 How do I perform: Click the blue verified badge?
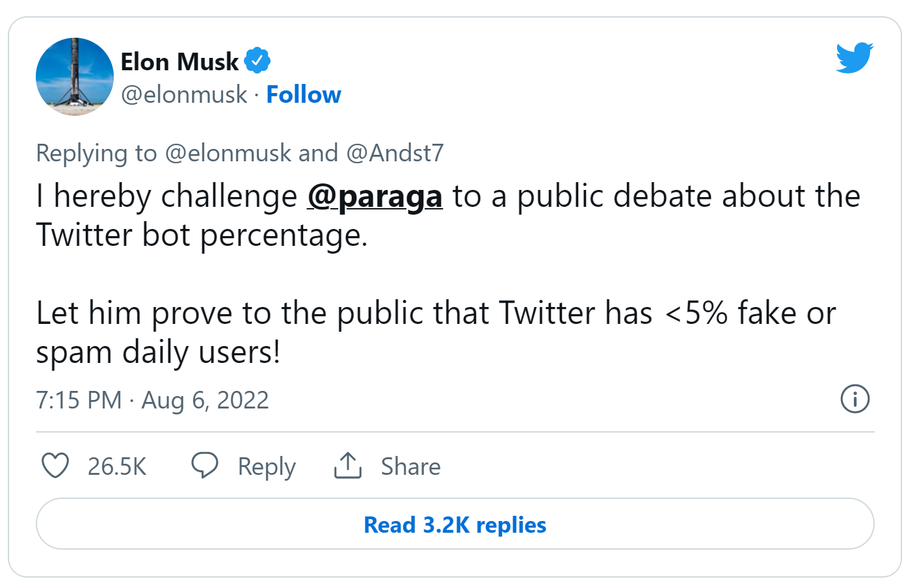[258, 61]
